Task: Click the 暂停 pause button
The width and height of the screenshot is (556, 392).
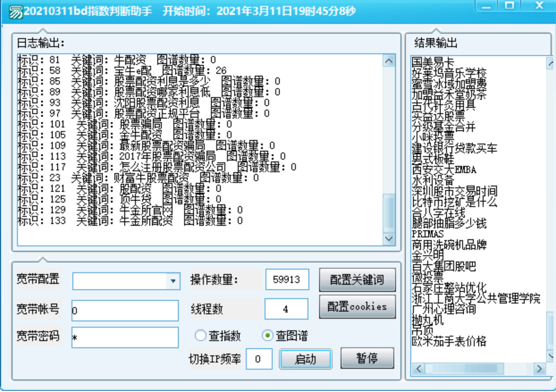Action: point(367,358)
